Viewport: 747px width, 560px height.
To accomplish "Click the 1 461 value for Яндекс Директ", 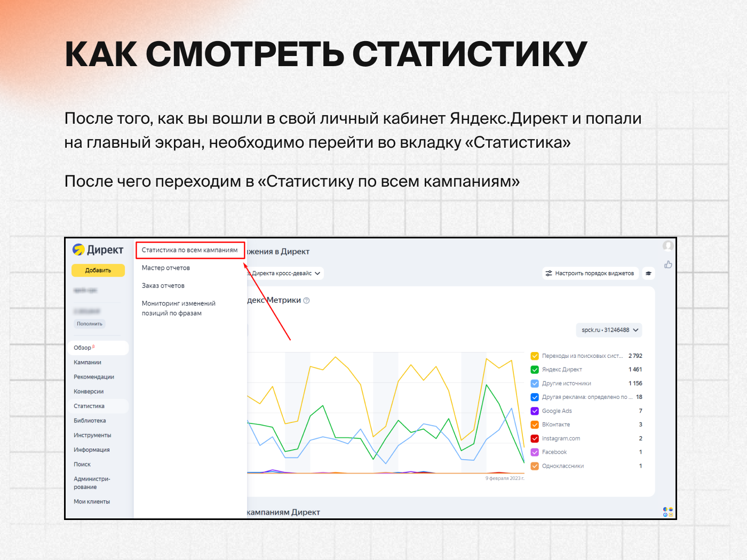I will [x=635, y=370].
